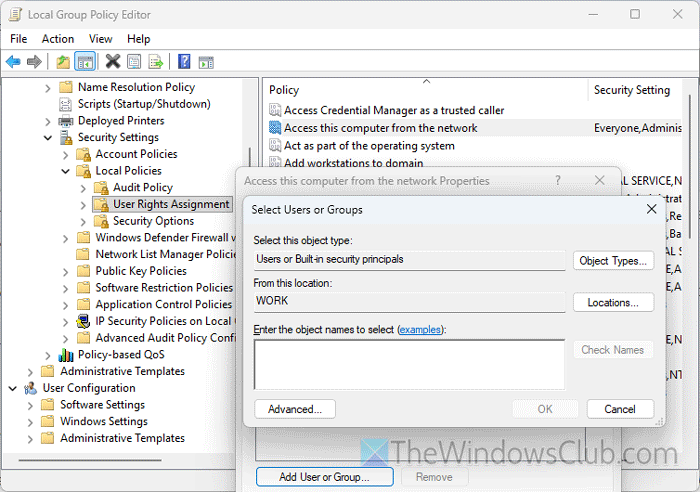
Task: Click icon of Act as part of OS policy
Action: [x=275, y=146]
